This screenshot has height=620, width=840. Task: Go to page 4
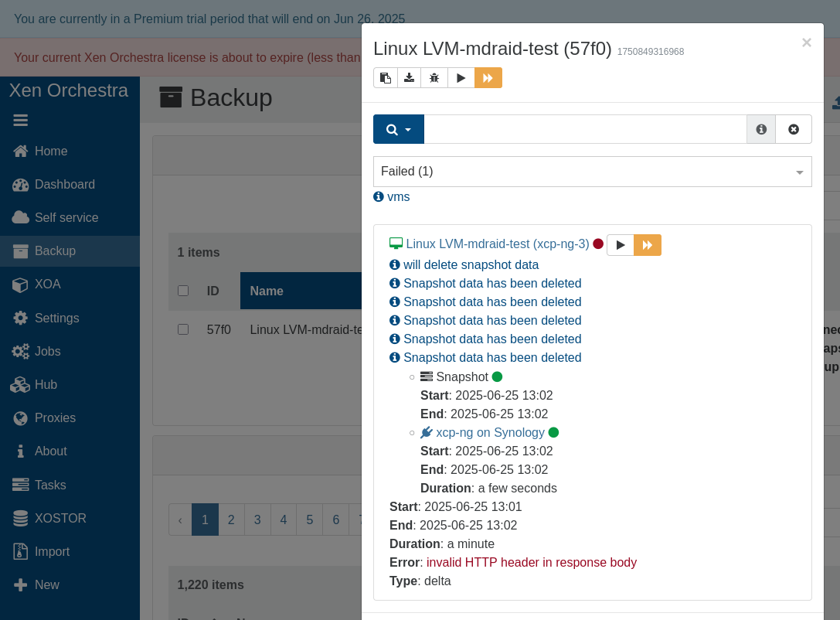pyautogui.click(x=284, y=520)
